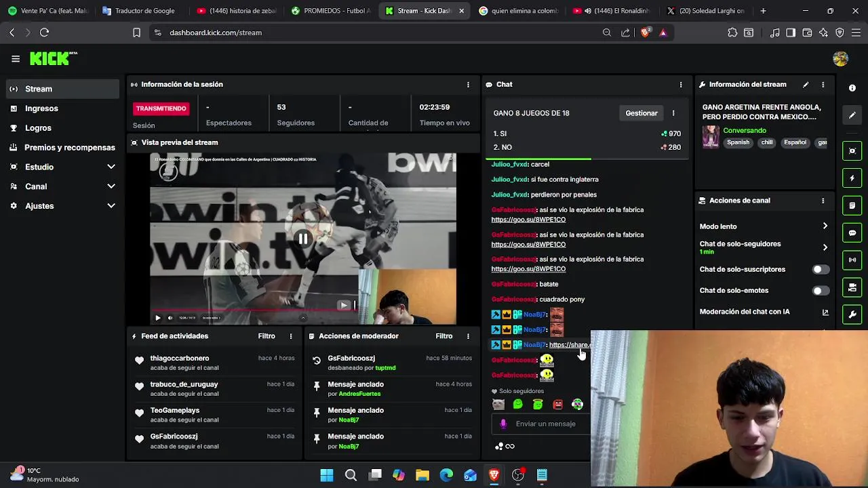This screenshot has height=488, width=868.
Task: Open Chat panel three-dot options
Action: click(x=681, y=85)
